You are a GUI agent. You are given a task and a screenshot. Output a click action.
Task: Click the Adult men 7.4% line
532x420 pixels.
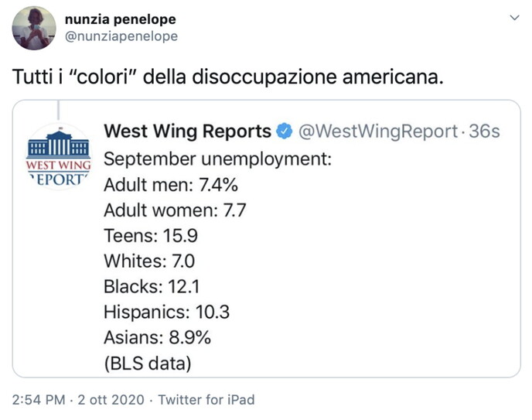[x=170, y=186]
